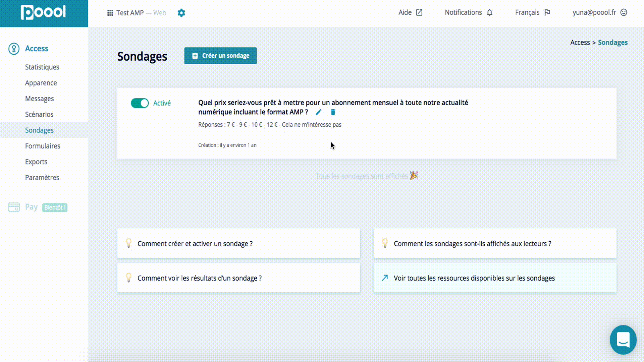This screenshot has height=362, width=644.
Task: Click the Notifications bell icon
Action: tap(490, 13)
